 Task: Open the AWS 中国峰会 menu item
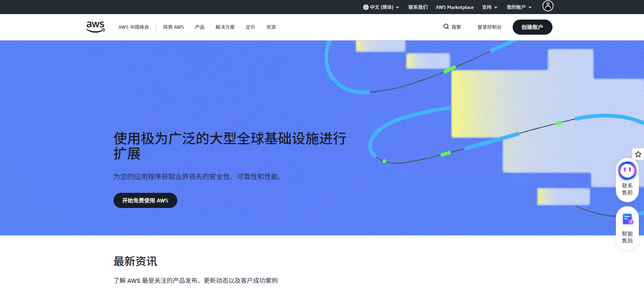point(134,27)
